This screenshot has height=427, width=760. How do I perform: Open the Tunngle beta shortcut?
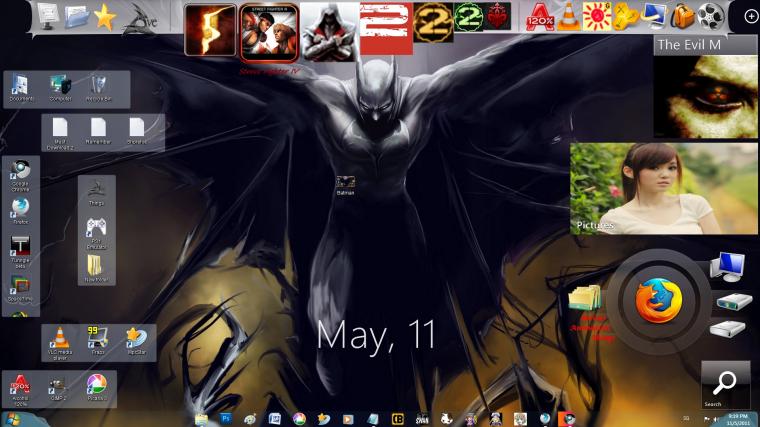[20, 252]
